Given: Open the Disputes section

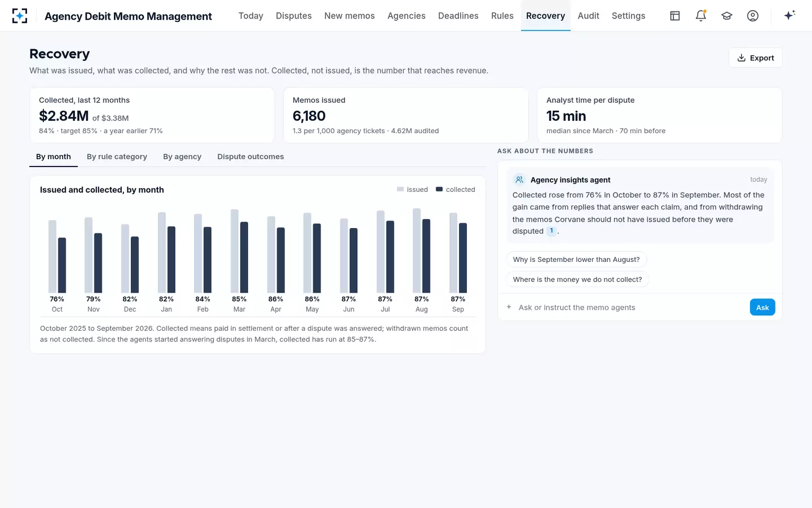Looking at the screenshot, I should (294, 16).
